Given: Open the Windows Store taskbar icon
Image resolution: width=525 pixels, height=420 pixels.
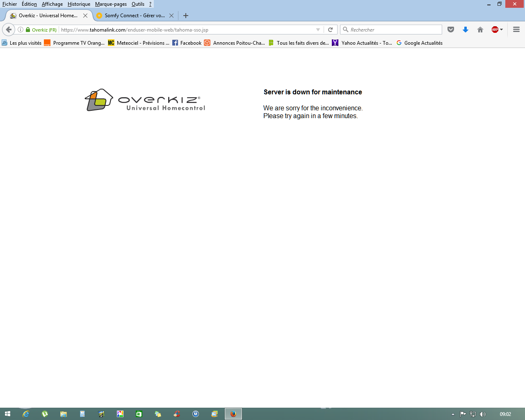Looking at the screenshot, I should coord(139,414).
